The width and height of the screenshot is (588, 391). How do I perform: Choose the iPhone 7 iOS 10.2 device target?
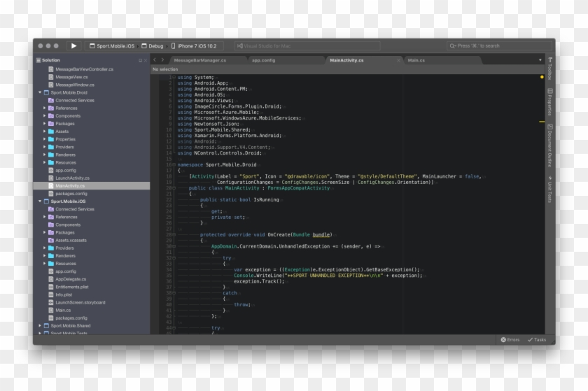194,46
